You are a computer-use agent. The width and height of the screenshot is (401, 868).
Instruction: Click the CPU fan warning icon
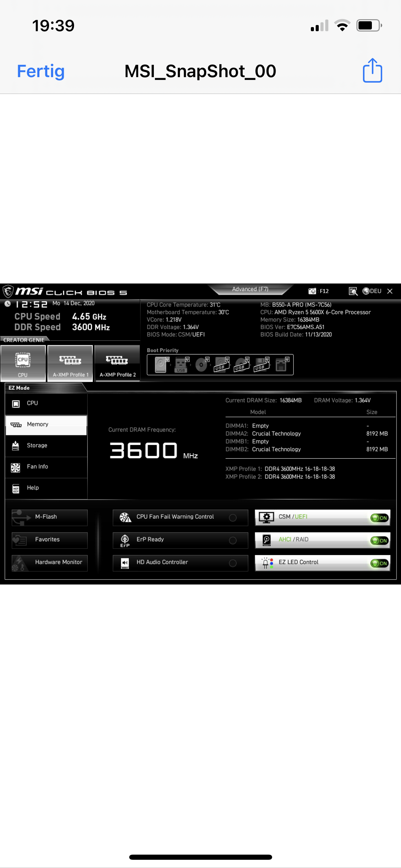[125, 517]
